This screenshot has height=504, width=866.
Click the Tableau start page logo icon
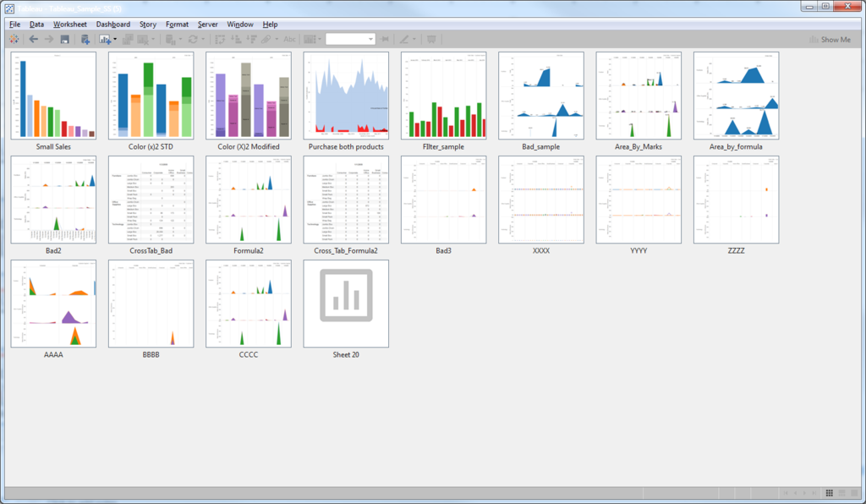[x=14, y=39]
